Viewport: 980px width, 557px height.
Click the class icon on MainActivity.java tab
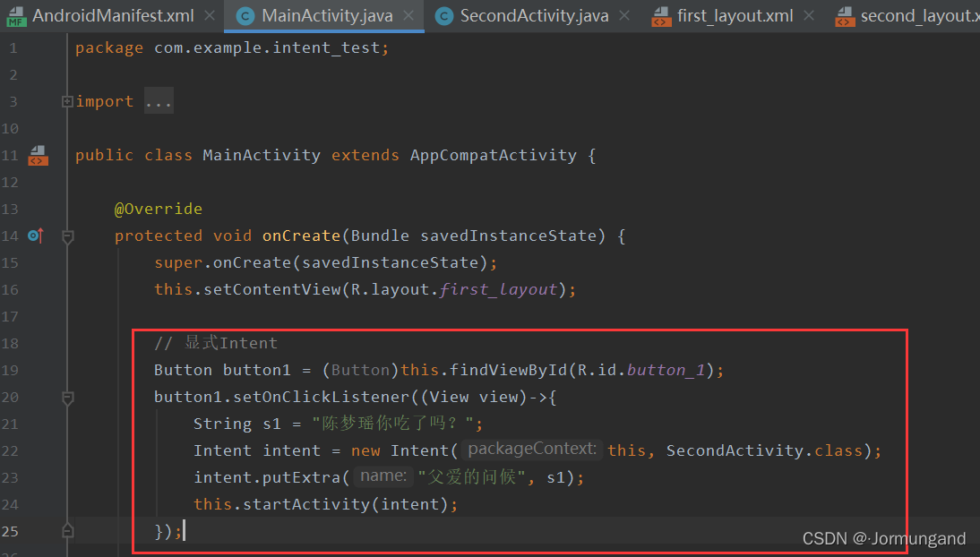pyautogui.click(x=245, y=16)
